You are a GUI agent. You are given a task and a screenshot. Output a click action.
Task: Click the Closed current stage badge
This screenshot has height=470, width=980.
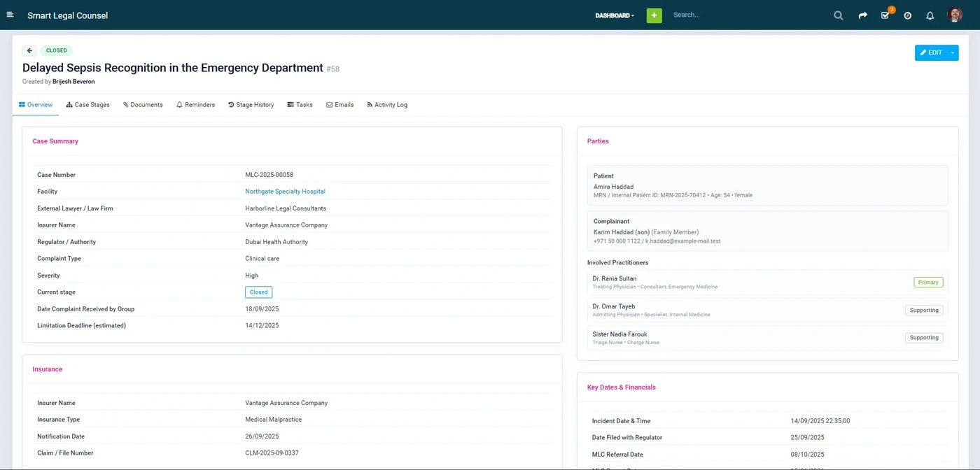click(x=258, y=292)
